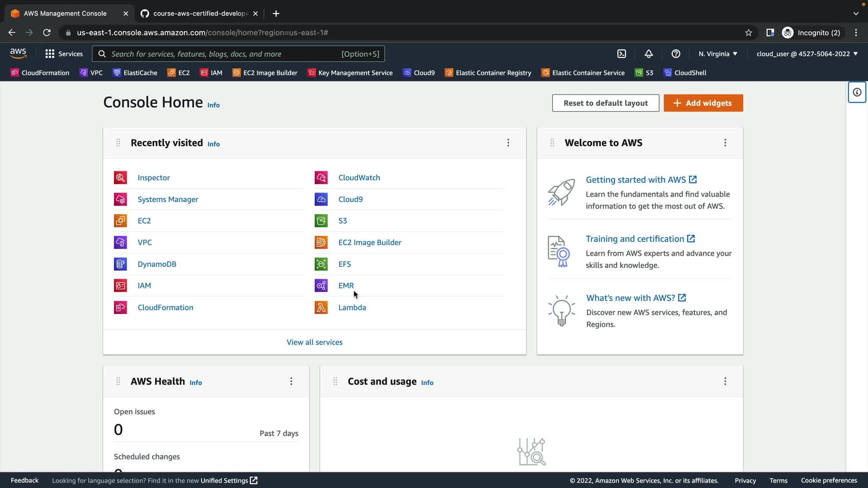
Task: Bookmark this page with the star icon
Action: click(748, 33)
